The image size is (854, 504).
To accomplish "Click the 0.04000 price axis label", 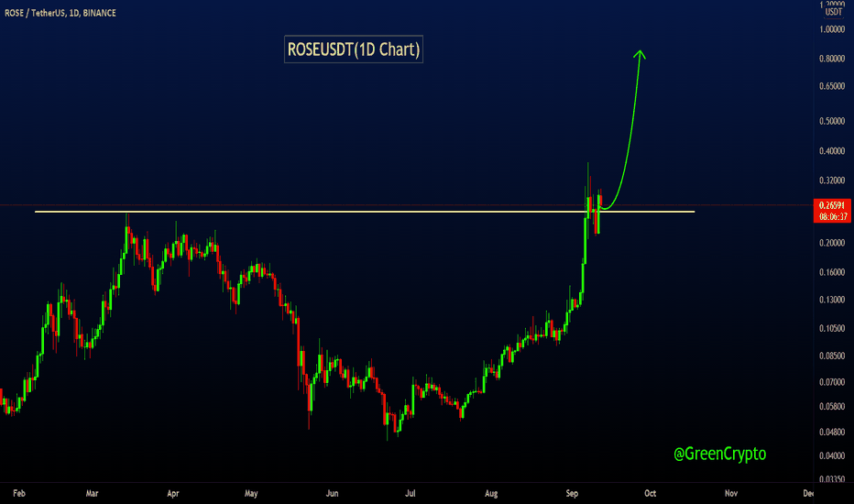I will point(832,455).
